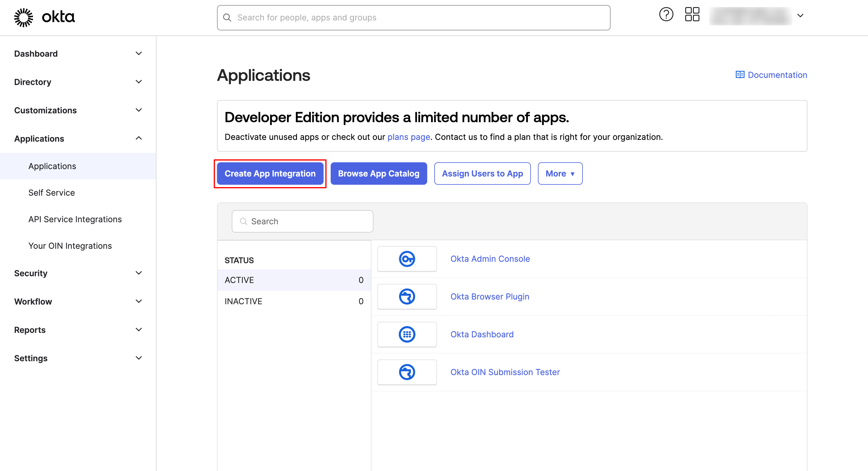Expand the account menu top right

pyautogui.click(x=801, y=16)
